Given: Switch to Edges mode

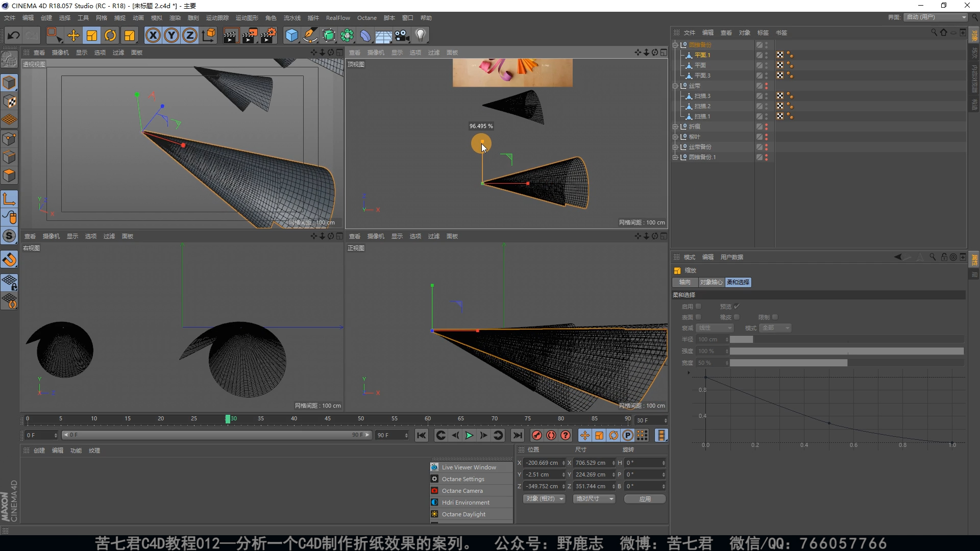Looking at the screenshot, I should 9,157.
